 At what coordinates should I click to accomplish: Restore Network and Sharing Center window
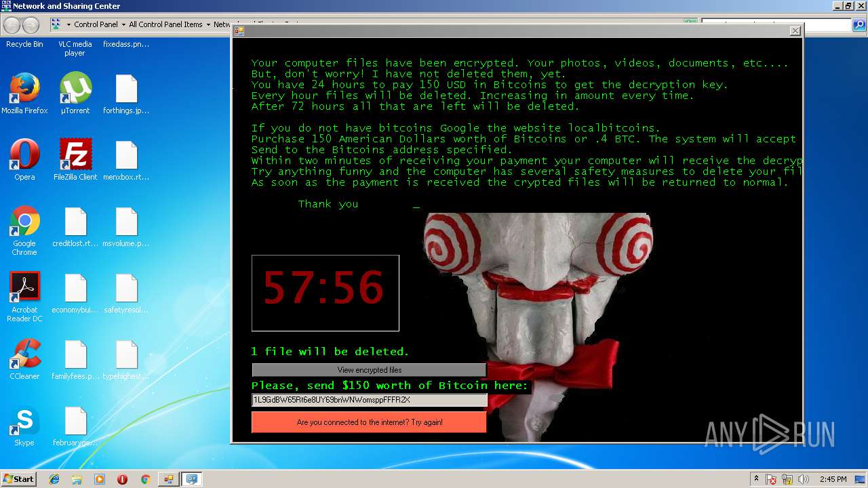(x=848, y=5)
